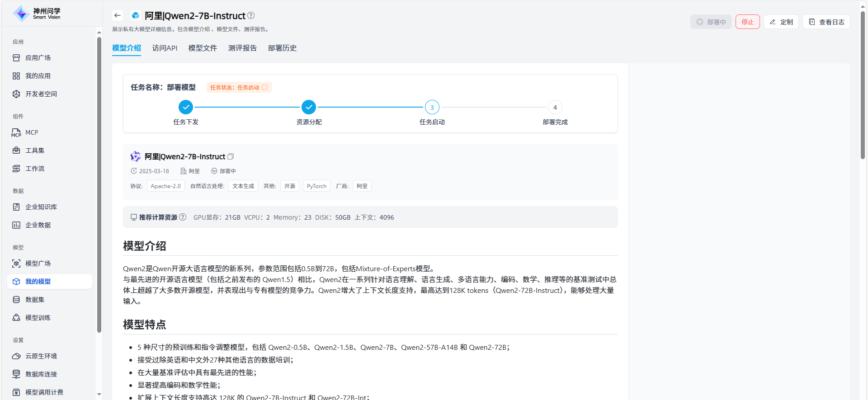Click sidebar scroll down arrow
The height and width of the screenshot is (400, 868).
pos(99,394)
